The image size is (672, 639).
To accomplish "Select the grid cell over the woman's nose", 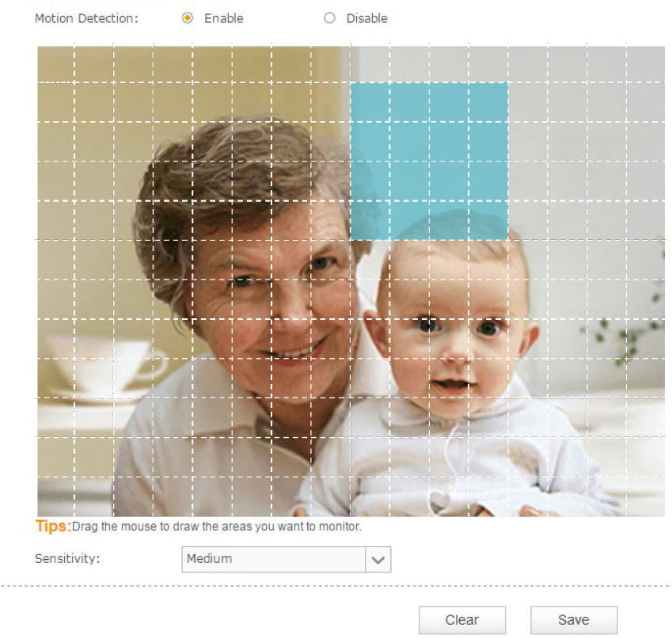I will [291, 299].
